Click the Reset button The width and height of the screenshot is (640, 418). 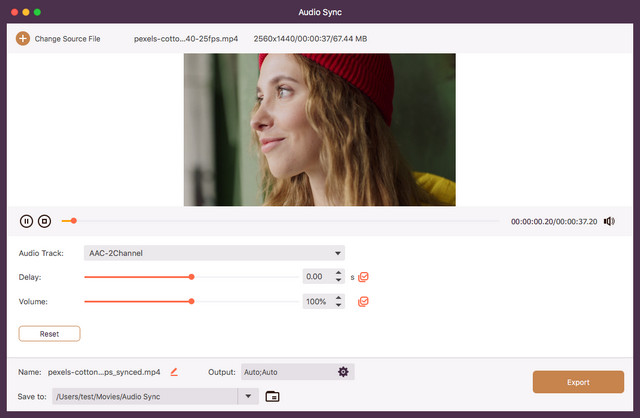tap(49, 333)
